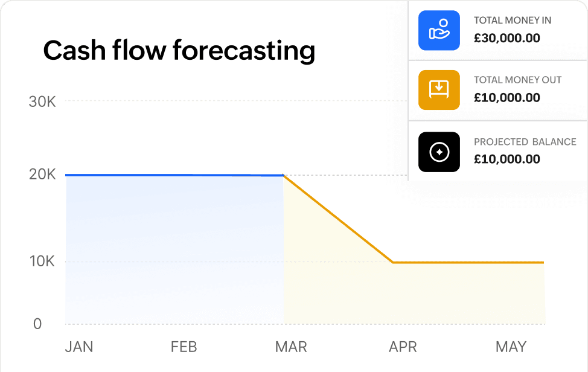Open the PROJECTED BALANCE label

[525, 142]
